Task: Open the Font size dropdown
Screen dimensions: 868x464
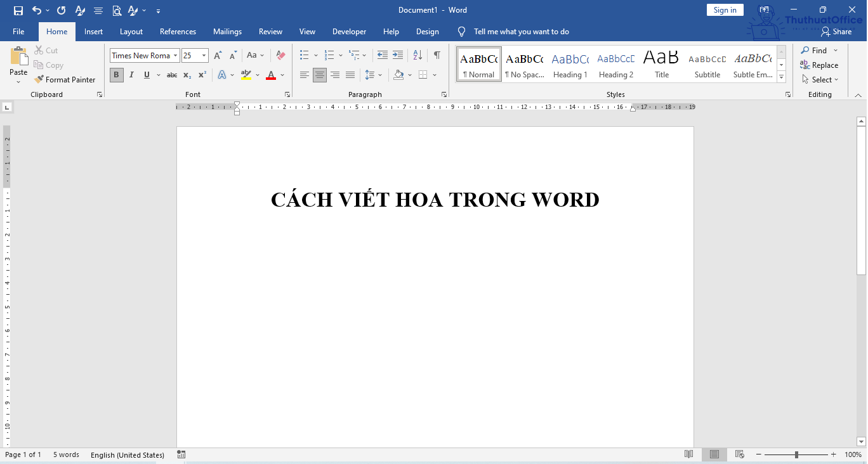Action: click(203, 55)
